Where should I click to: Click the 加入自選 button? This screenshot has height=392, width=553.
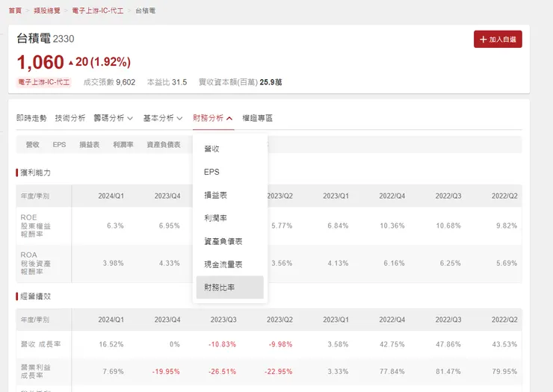(498, 39)
